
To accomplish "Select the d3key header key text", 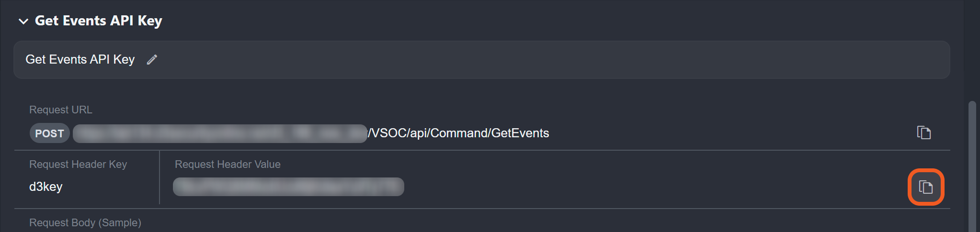I will 46,187.
